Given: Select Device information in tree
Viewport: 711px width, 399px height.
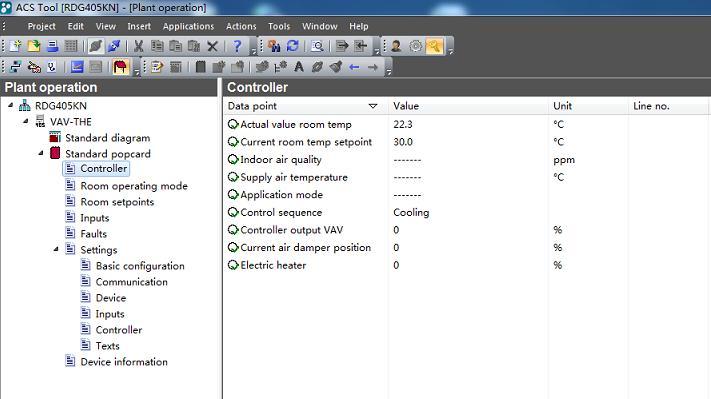Looking at the screenshot, I should (124, 362).
